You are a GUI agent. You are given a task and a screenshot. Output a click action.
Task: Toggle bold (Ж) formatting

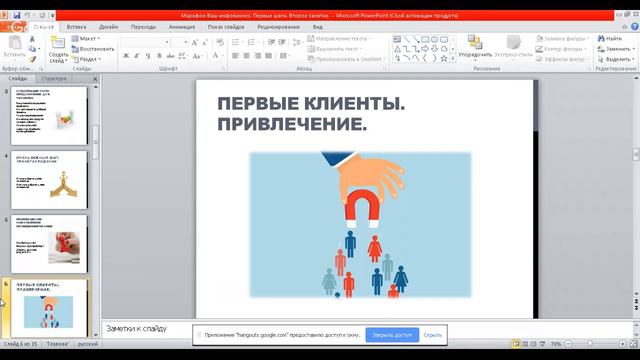click(126, 56)
